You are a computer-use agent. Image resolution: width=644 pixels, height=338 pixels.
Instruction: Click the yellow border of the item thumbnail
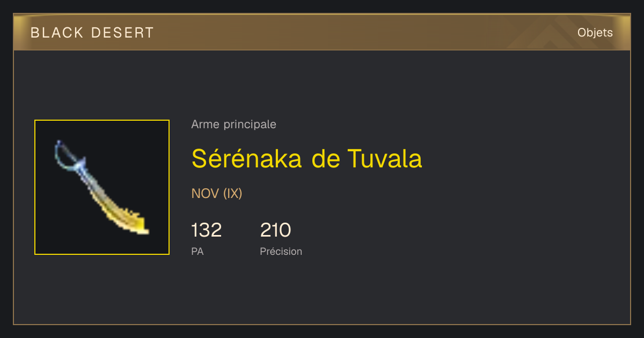[x=102, y=120]
